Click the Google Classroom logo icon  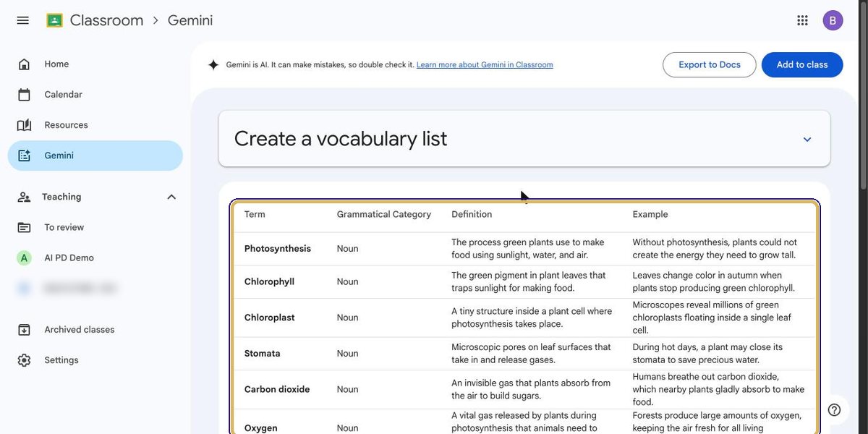[54, 20]
